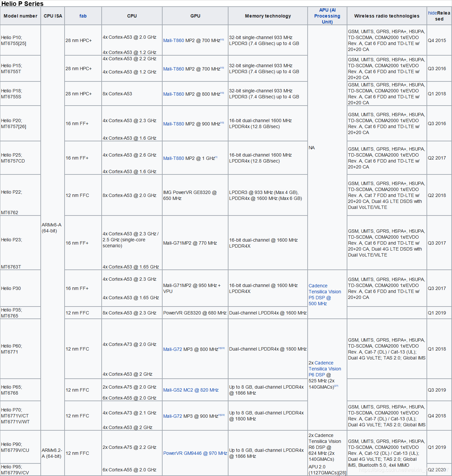
Task: Select the 'Helio P15; MT6755T' cell
Action: coord(21,69)
